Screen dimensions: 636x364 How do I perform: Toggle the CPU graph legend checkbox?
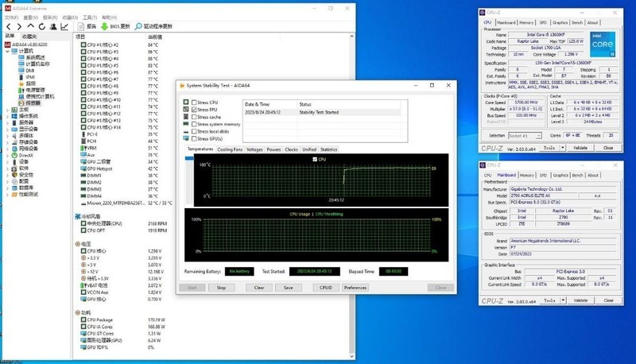click(315, 160)
